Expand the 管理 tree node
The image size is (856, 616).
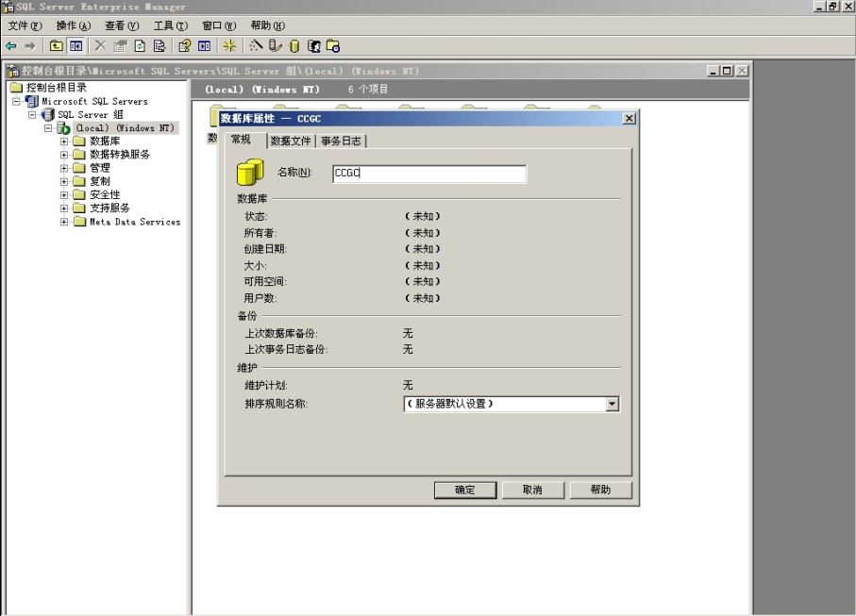coord(64,168)
